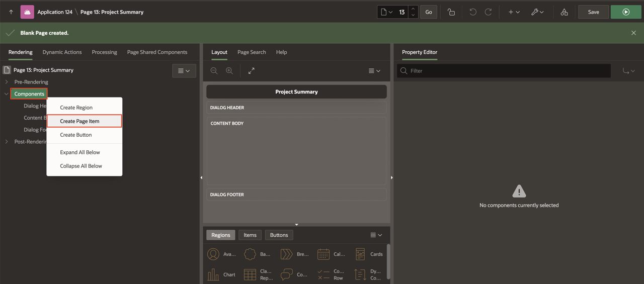Zoom out in the Layout pane

(214, 71)
